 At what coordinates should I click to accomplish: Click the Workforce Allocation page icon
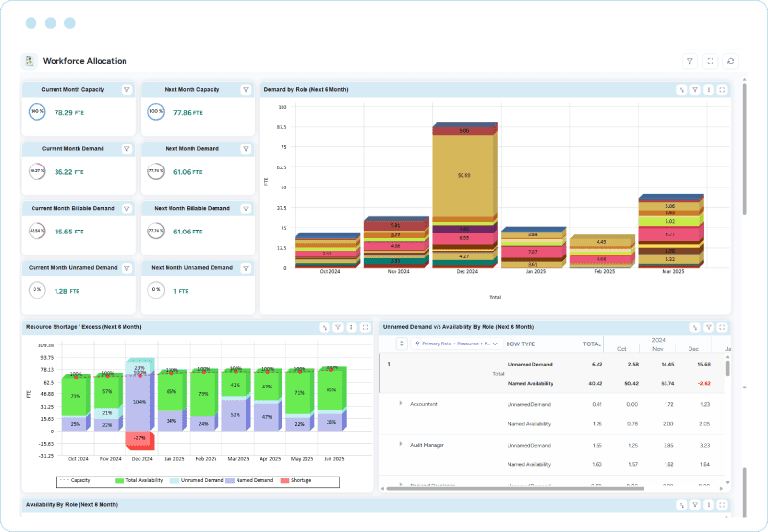(x=30, y=61)
